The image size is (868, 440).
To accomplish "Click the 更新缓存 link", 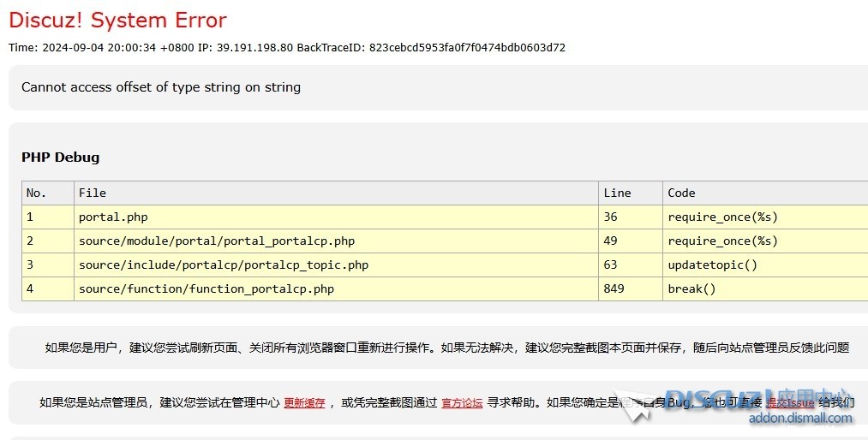I will [x=304, y=403].
